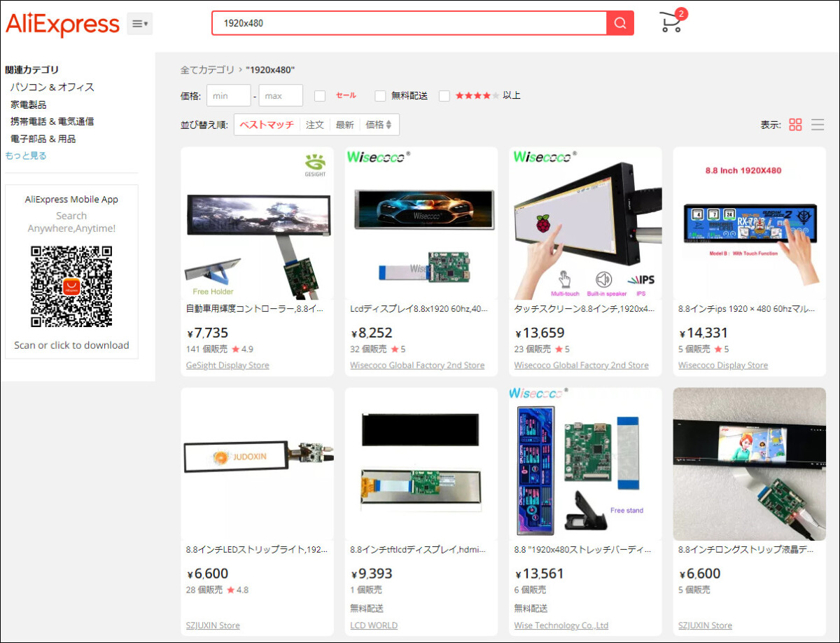This screenshot has height=643, width=840.
Task: Visit SZJUXIN Store under 5個販売 item
Action: pos(705,625)
